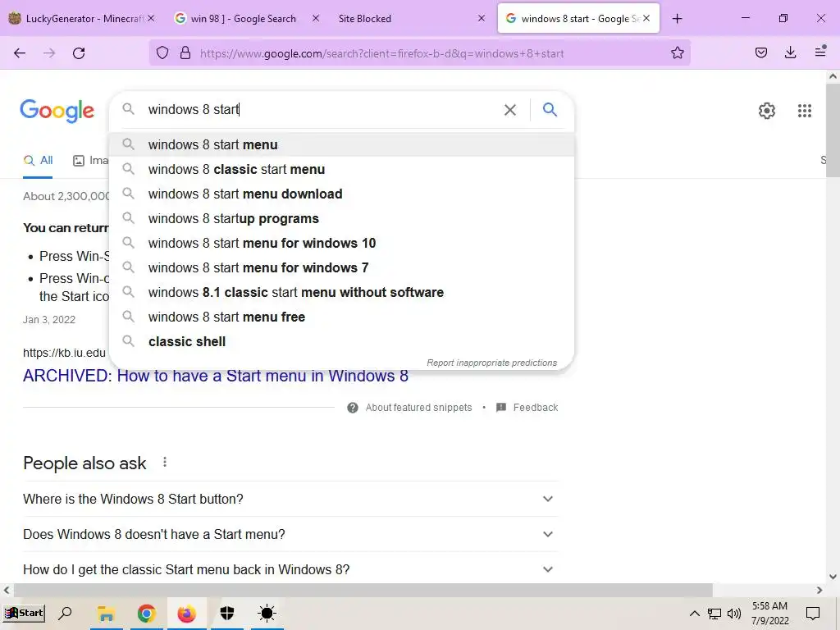Choose suggestion 'windows 8 start menu'

click(342, 144)
